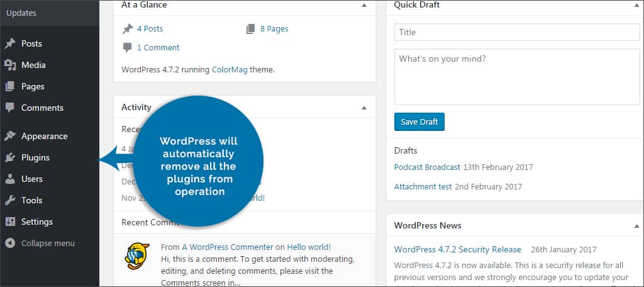The height and width of the screenshot is (287, 644).
Task: Click the Quick Draft panel title
Action: coord(417,5)
